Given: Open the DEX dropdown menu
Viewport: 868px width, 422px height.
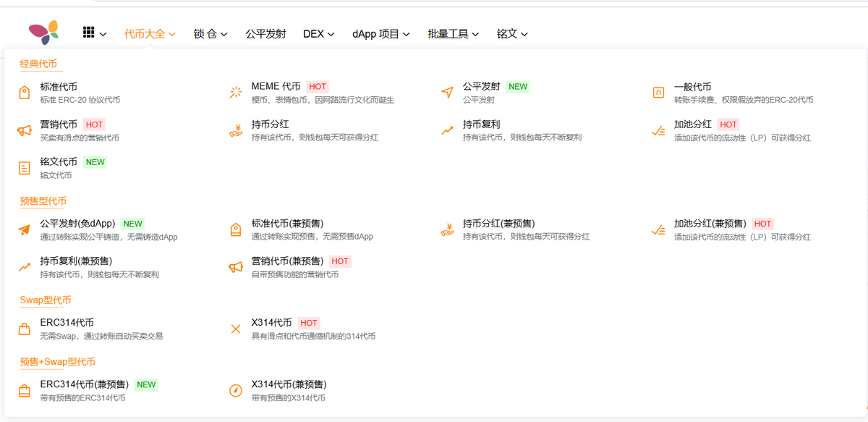Looking at the screenshot, I should pos(318,33).
